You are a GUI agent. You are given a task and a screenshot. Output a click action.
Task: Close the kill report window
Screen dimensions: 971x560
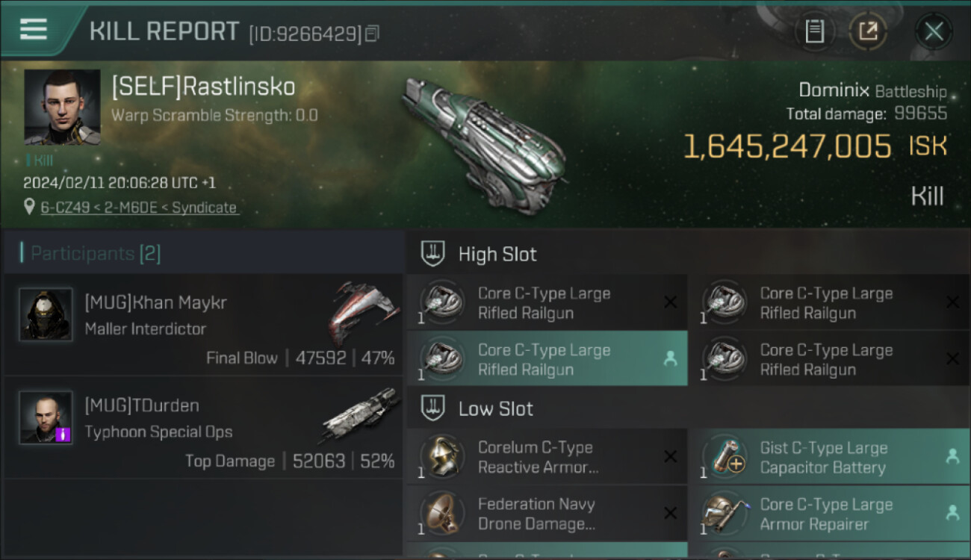click(x=934, y=31)
